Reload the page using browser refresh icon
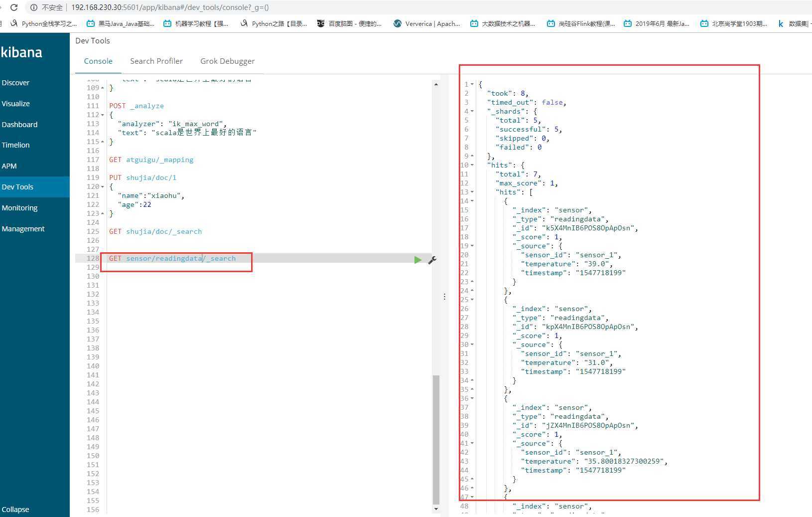Image resolution: width=812 pixels, height=517 pixels. click(x=14, y=7)
